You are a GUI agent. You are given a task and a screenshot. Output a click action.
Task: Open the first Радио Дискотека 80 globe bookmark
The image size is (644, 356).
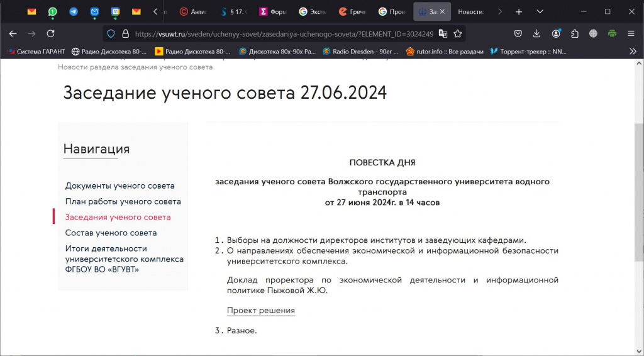(x=109, y=52)
